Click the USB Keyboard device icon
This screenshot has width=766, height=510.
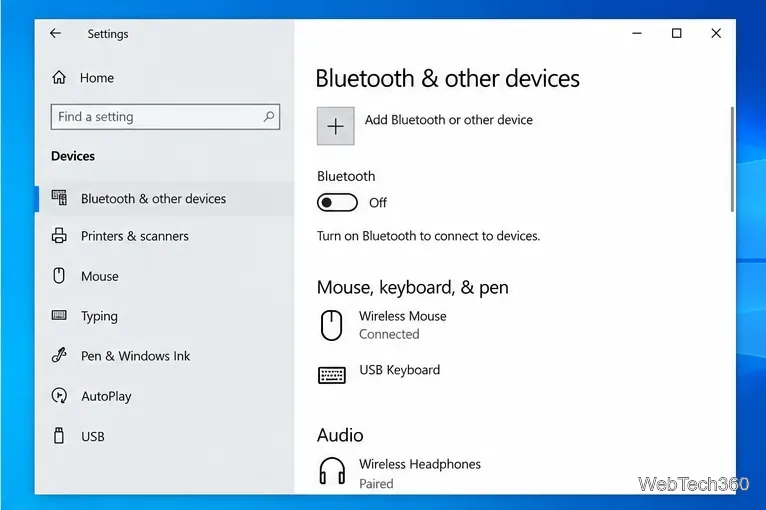coord(332,375)
